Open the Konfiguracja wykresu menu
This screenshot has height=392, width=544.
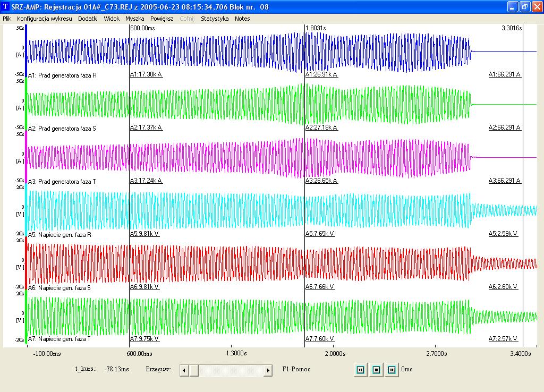point(45,19)
